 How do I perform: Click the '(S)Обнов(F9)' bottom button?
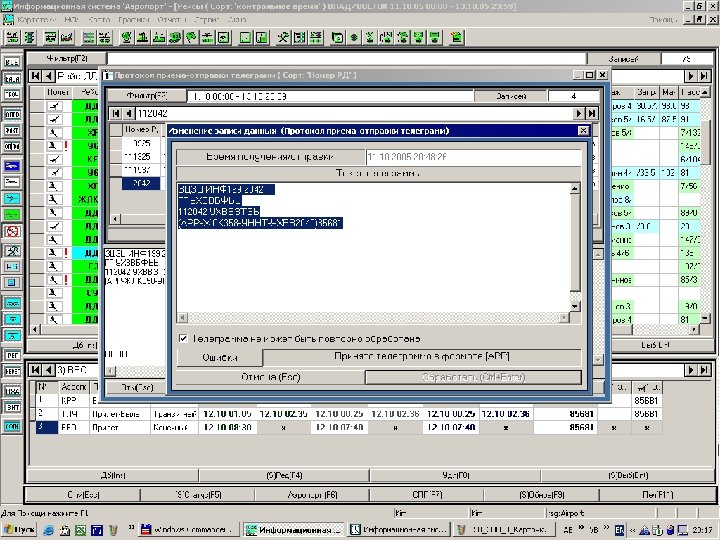542,495
